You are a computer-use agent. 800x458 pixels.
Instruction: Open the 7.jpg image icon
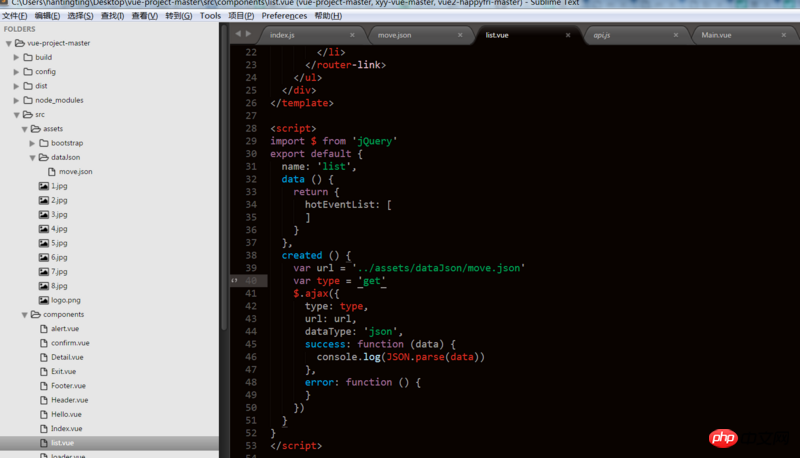coord(44,271)
